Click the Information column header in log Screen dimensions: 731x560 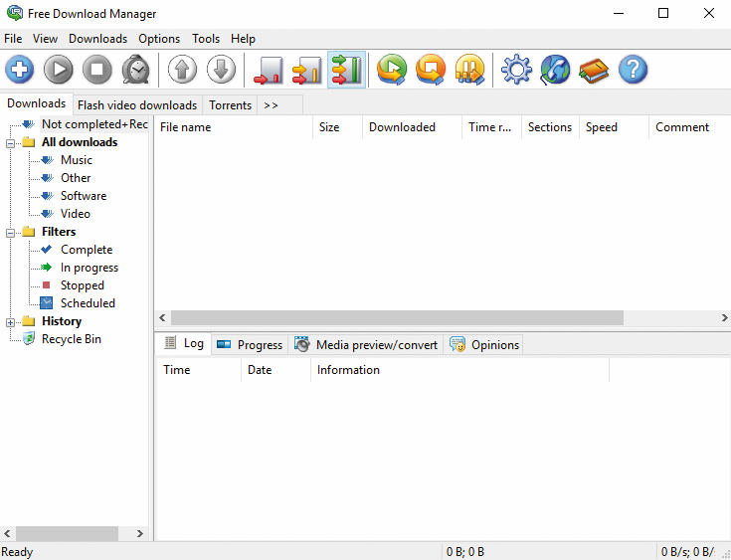[459, 370]
